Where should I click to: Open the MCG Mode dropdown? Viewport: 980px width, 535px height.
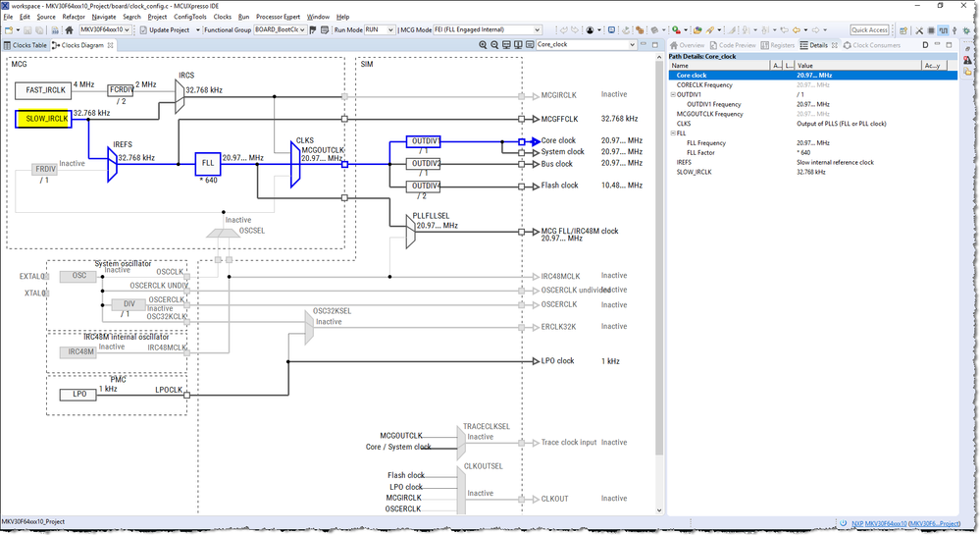pyautogui.click(x=488, y=30)
